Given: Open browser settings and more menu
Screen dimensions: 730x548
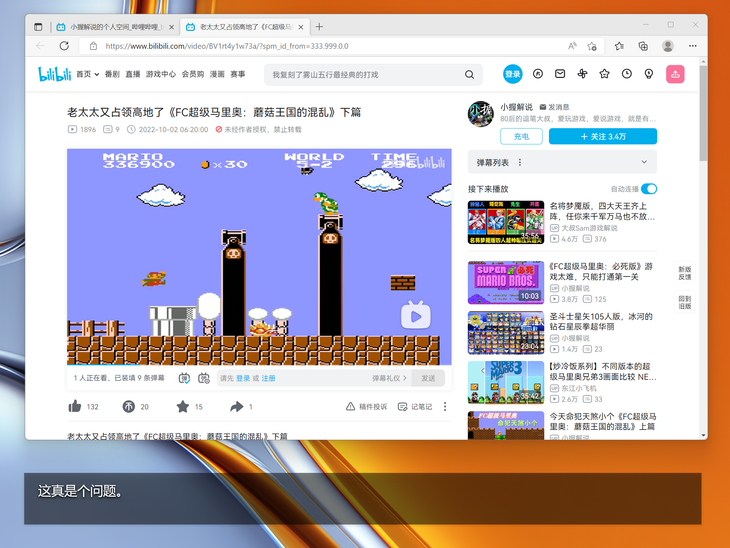Looking at the screenshot, I should coord(693,46).
